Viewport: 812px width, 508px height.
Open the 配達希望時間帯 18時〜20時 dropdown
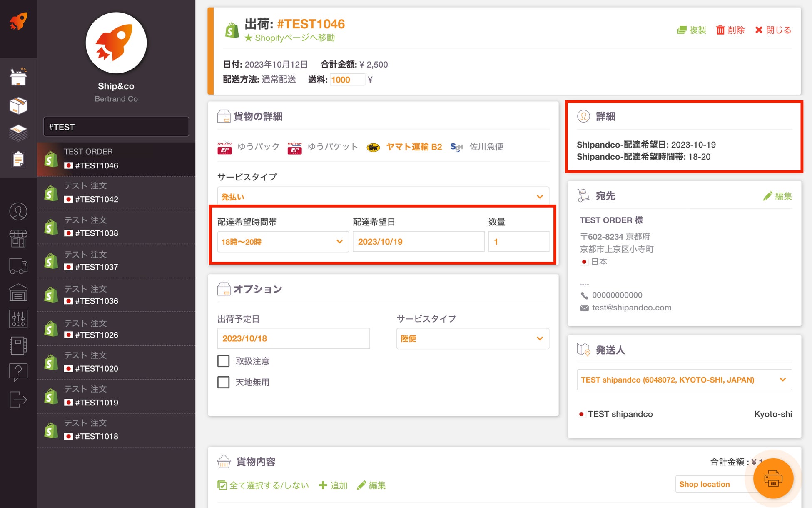tap(282, 242)
